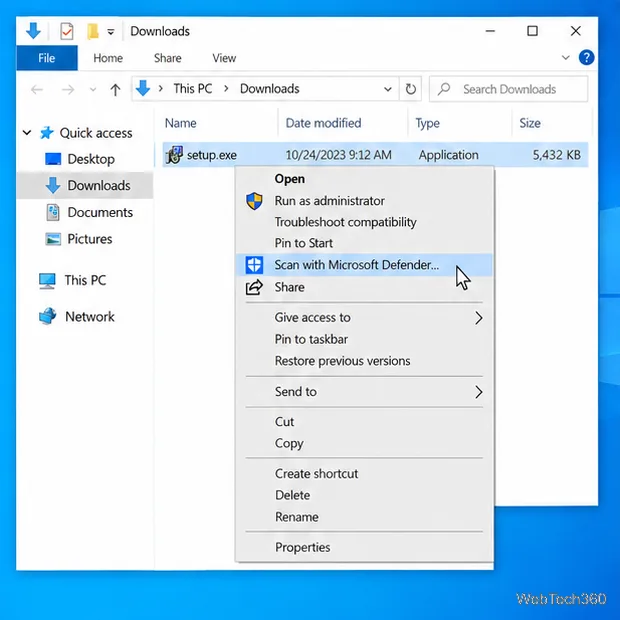
Task: Refresh the Downloads folder
Action: click(x=411, y=89)
